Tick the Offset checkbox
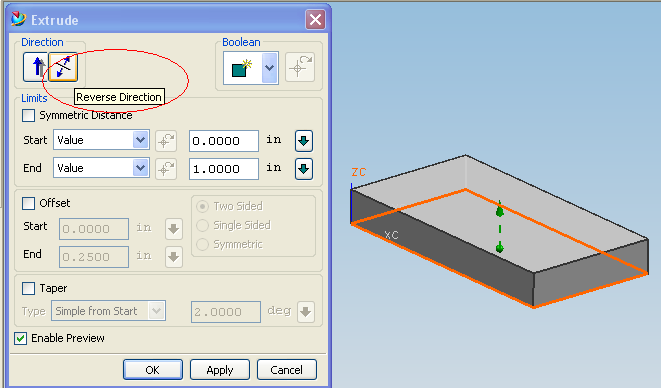The image size is (661, 388). [x=28, y=203]
